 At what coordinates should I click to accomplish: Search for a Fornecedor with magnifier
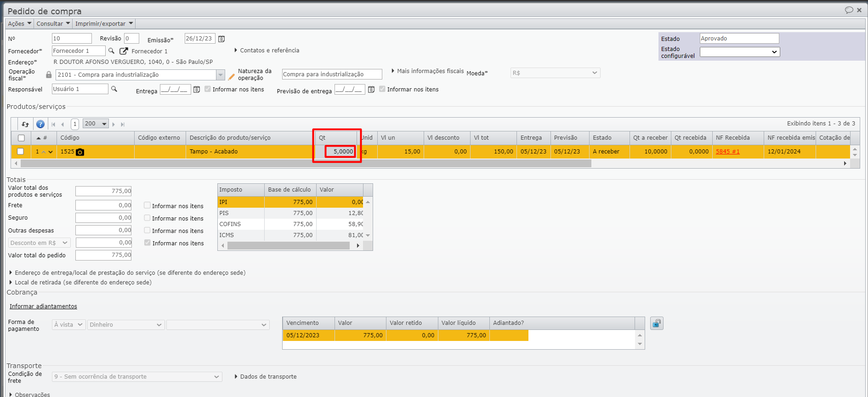(111, 51)
